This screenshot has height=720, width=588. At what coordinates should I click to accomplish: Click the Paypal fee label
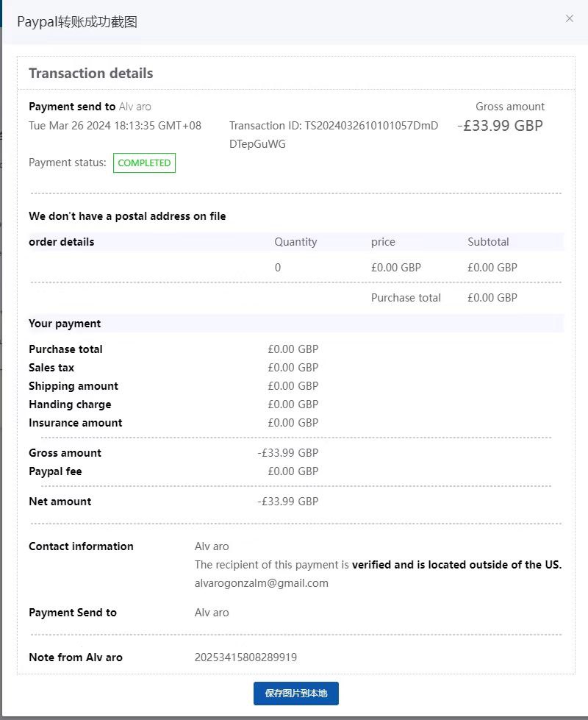[x=55, y=471]
